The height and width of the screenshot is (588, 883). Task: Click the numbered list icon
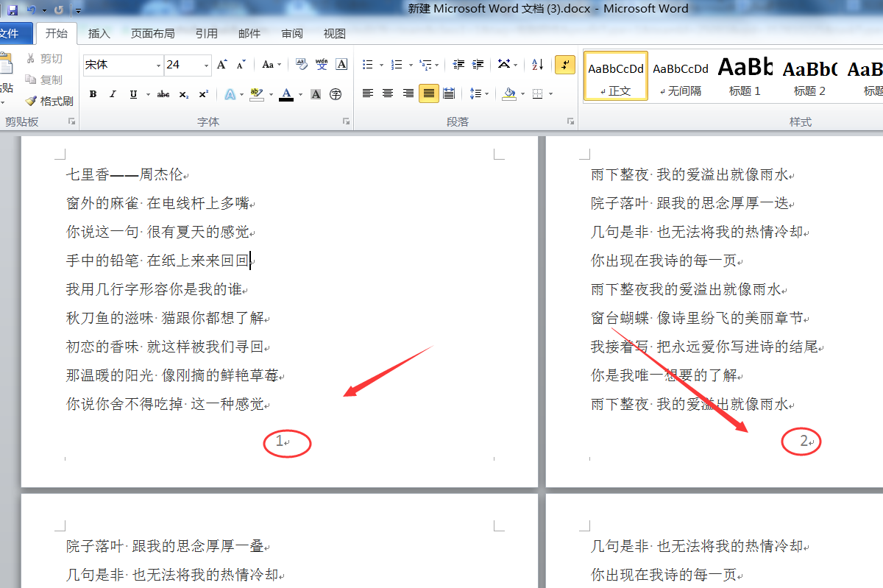point(397,65)
